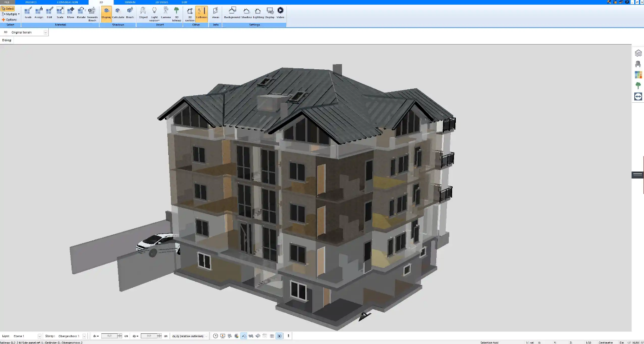
Task: Click the Selection tool status text
Action: 489,342
